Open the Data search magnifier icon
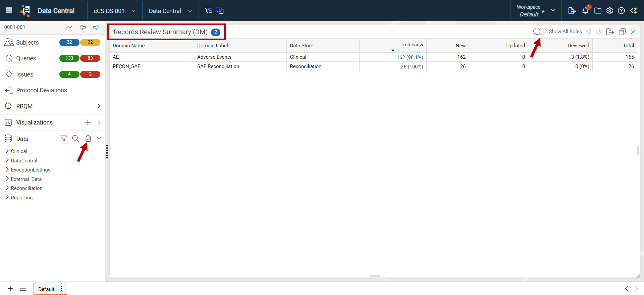 tap(75, 138)
